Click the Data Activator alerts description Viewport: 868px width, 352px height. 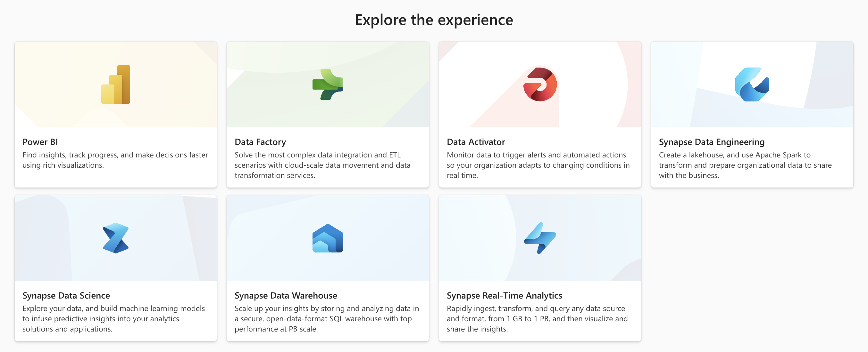click(x=538, y=165)
